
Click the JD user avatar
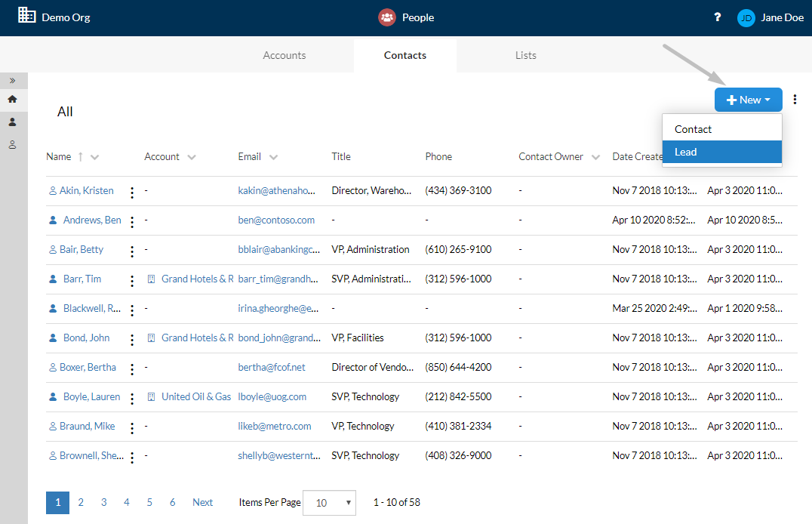(746, 17)
